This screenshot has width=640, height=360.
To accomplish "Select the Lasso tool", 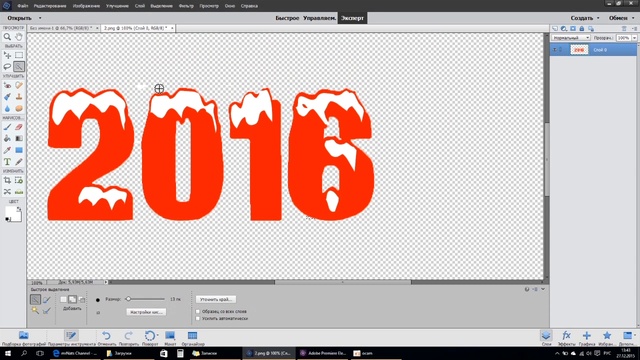I will click(x=7, y=67).
